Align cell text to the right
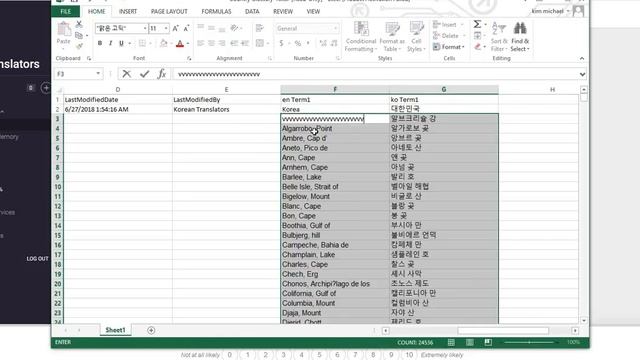This screenshot has height=360, width=640. pos(222,43)
